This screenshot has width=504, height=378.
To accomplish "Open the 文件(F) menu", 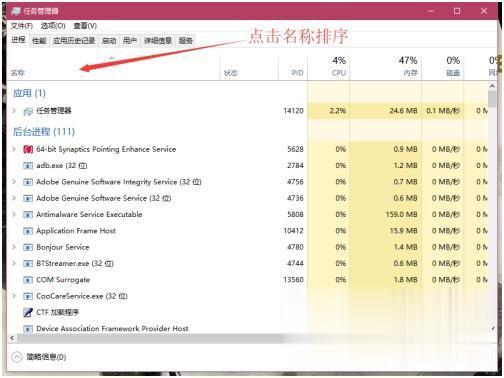I will pos(22,26).
